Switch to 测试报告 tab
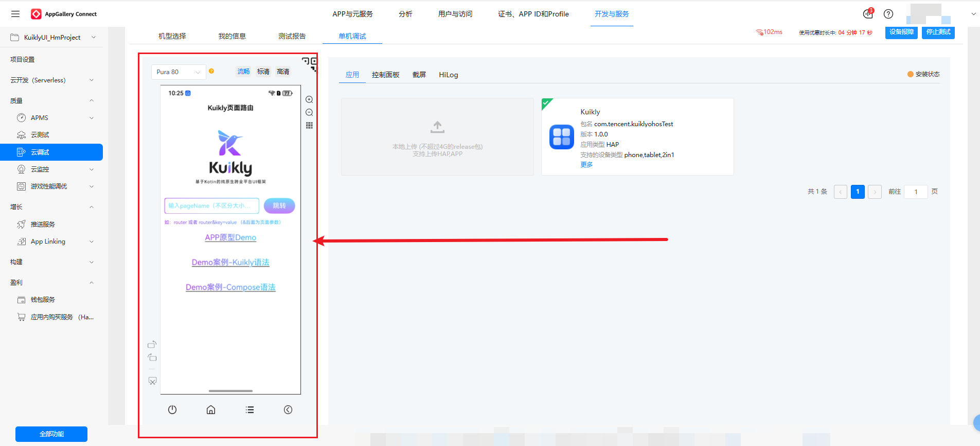Screen dimensions: 980x446 (x=292, y=36)
